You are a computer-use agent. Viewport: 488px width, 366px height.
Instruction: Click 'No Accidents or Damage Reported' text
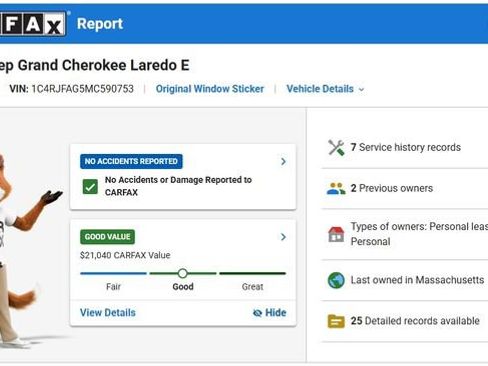point(178,186)
